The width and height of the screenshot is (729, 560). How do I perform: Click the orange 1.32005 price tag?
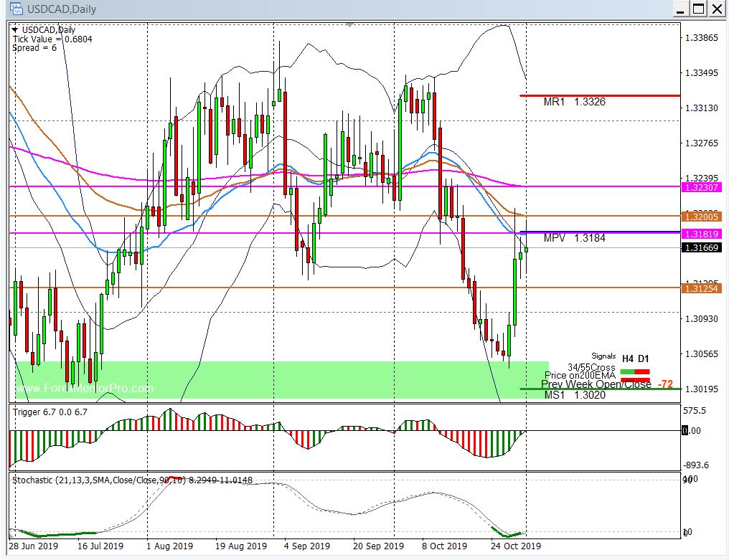(x=702, y=216)
